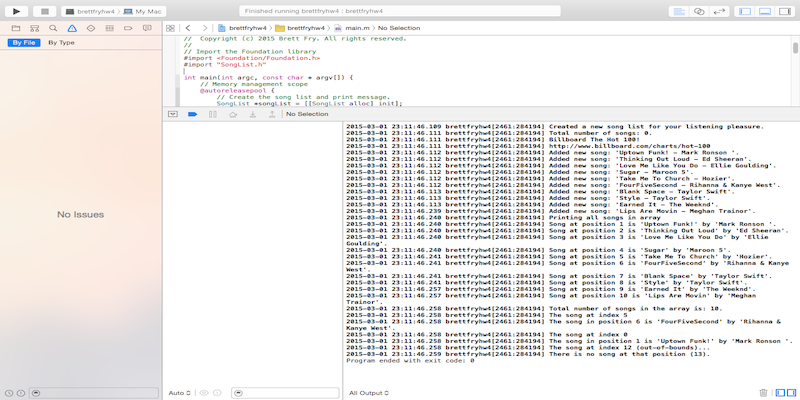800x400 pixels.
Task: Open the Symbol navigator
Action: tap(35, 28)
